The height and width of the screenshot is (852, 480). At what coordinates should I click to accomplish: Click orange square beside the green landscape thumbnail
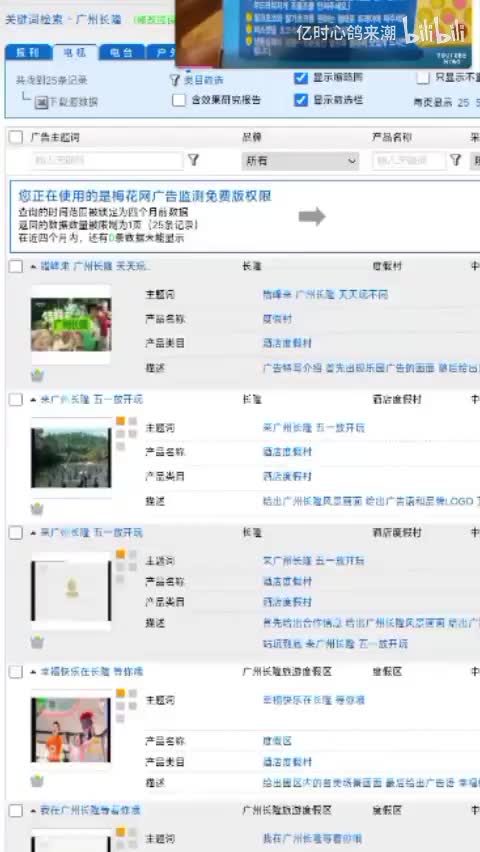click(121, 421)
